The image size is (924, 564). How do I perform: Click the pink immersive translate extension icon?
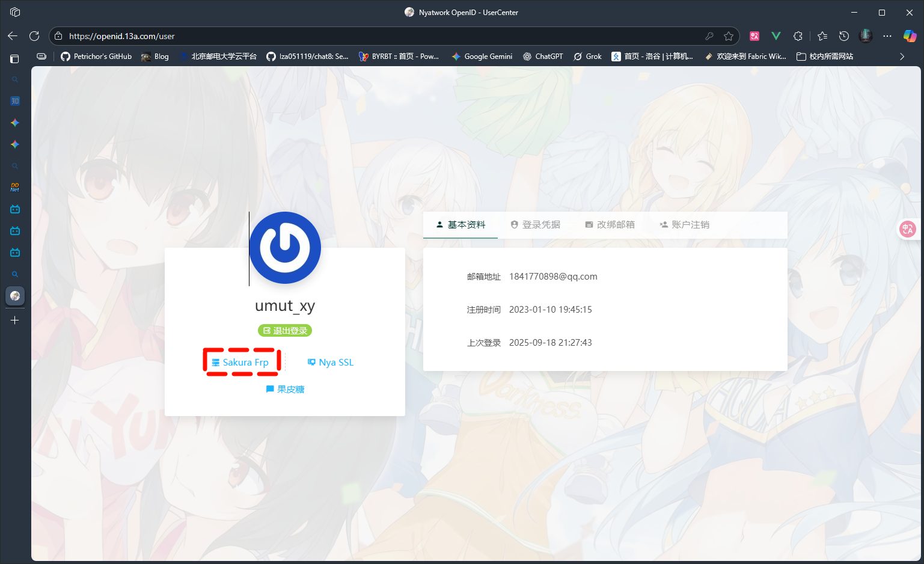pos(754,35)
